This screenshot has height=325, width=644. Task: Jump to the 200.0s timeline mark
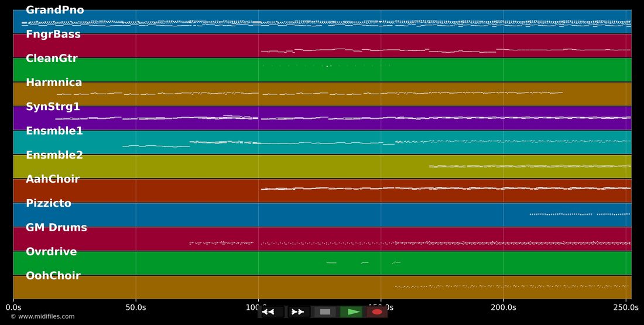click(503, 307)
